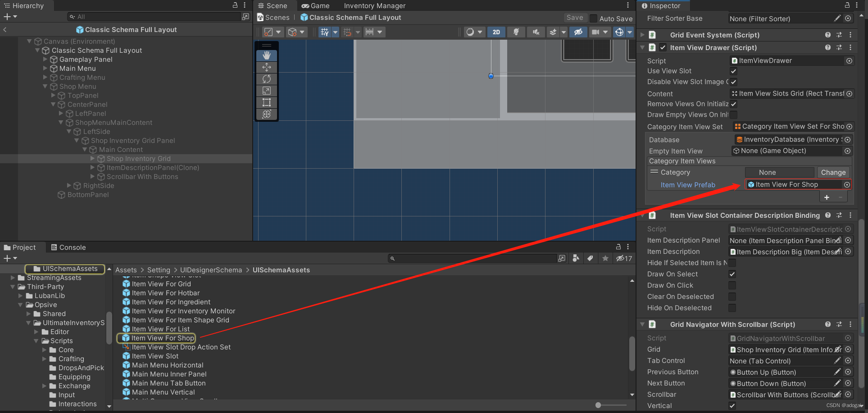Viewport: 868px width, 413px height.
Task: Click object picker for Item View Prefab
Action: [847, 184]
